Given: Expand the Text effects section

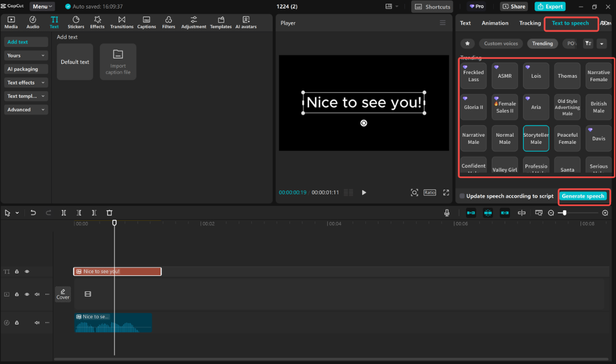Looking at the screenshot, I should tap(25, 82).
